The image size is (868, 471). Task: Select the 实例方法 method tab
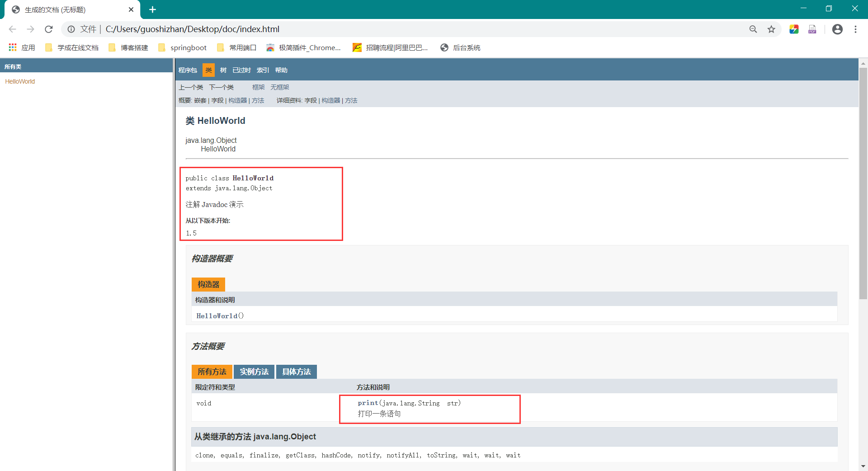pos(254,372)
